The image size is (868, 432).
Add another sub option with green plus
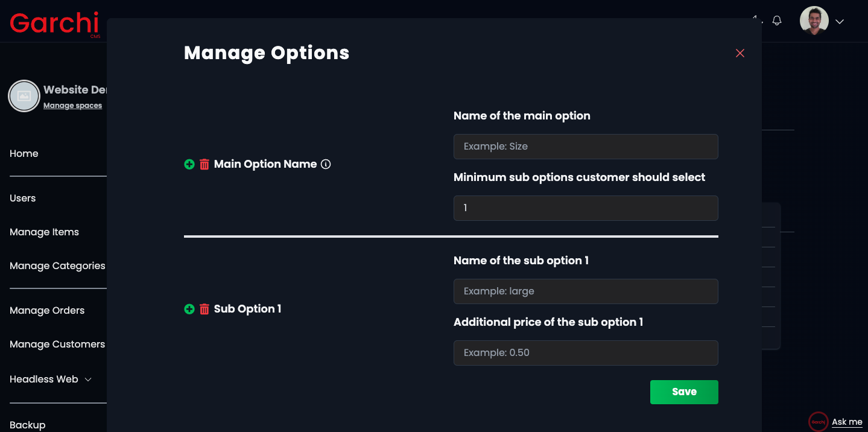click(189, 309)
